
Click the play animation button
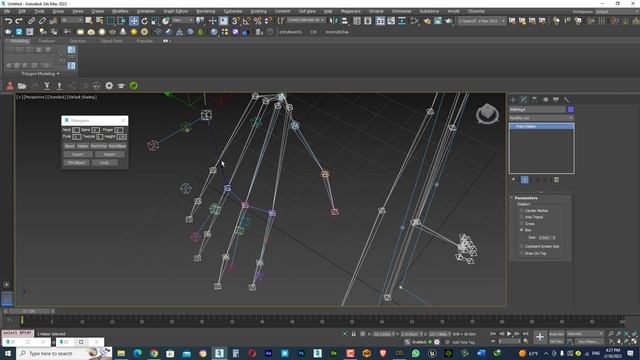[509, 334]
